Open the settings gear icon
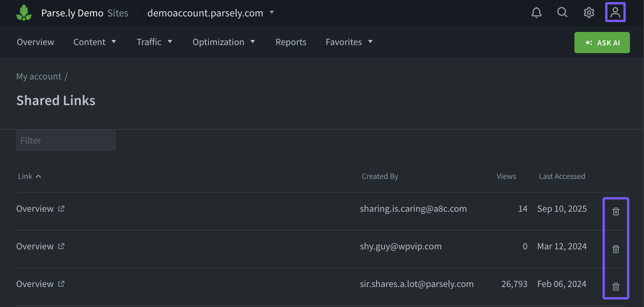 589,13
